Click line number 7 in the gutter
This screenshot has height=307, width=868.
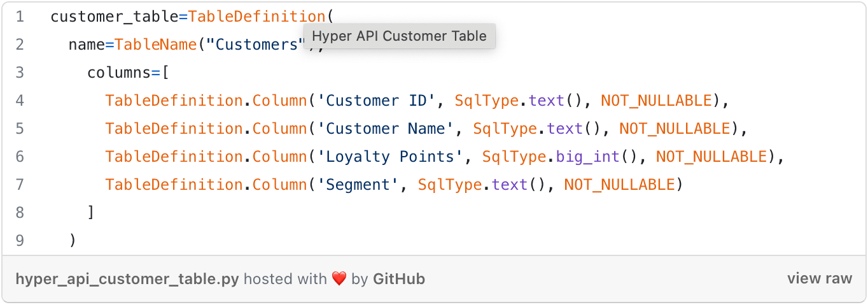pos(20,185)
